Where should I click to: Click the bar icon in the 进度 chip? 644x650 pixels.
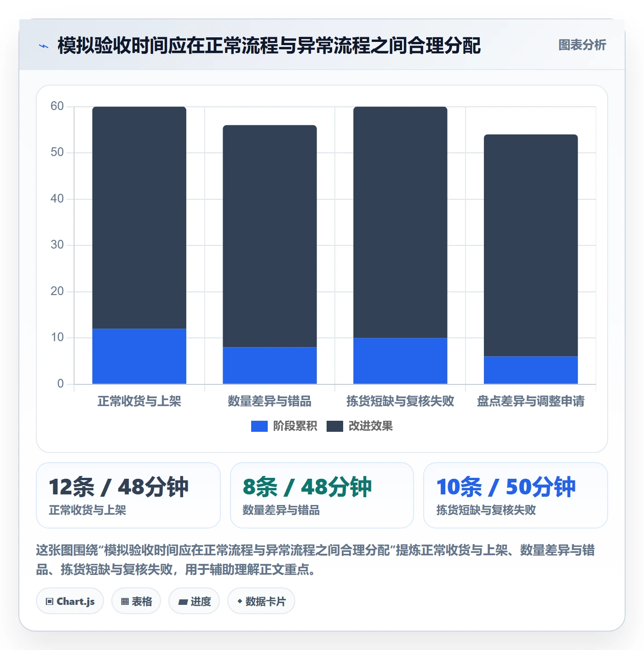[183, 602]
